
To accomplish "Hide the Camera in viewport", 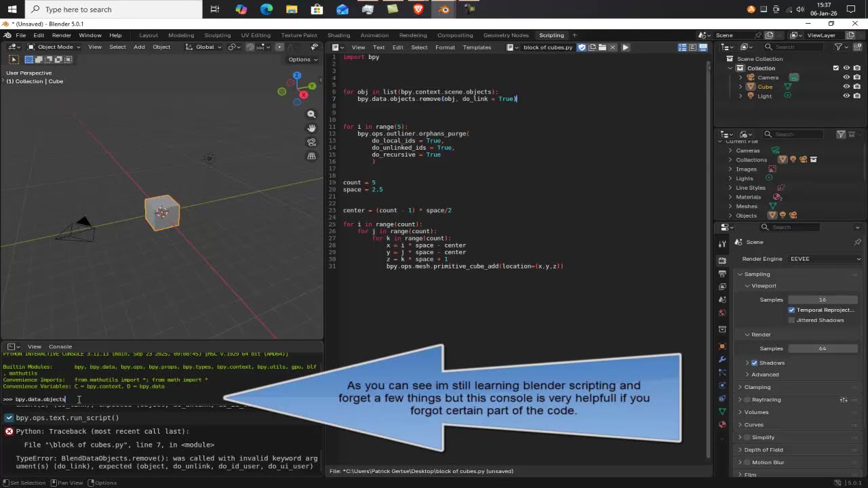I will pos(846,77).
